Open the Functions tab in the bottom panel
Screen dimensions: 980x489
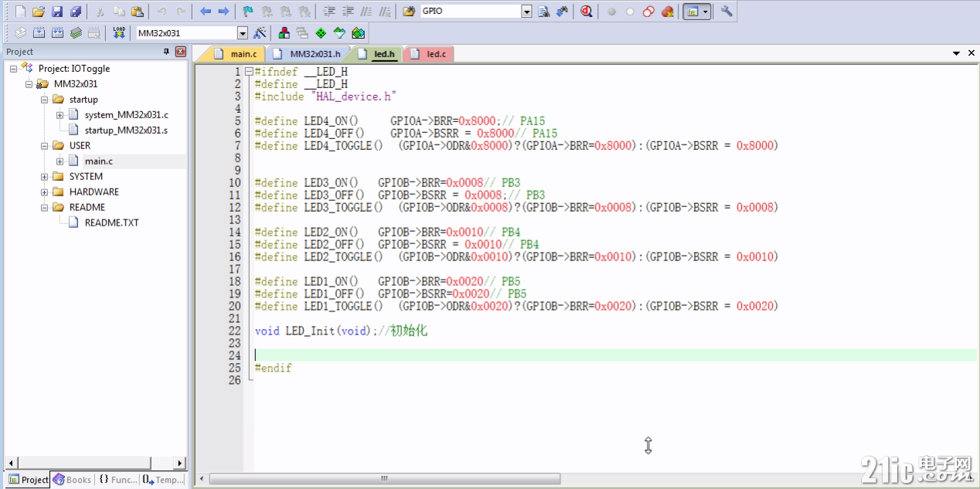(117, 480)
